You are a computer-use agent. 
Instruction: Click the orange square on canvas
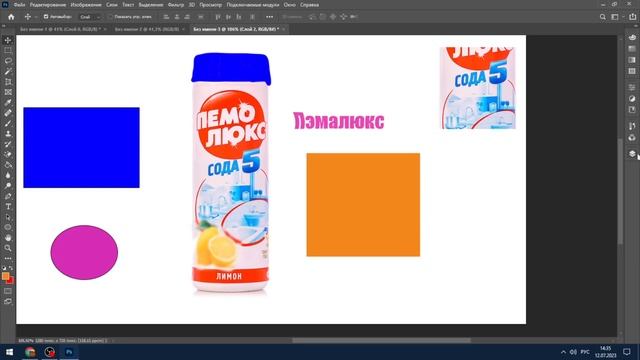(x=363, y=205)
